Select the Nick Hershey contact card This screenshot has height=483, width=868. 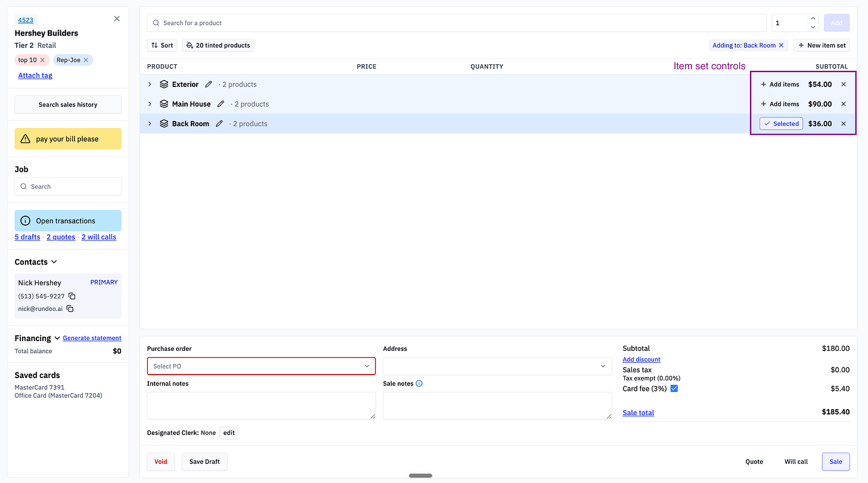68,296
